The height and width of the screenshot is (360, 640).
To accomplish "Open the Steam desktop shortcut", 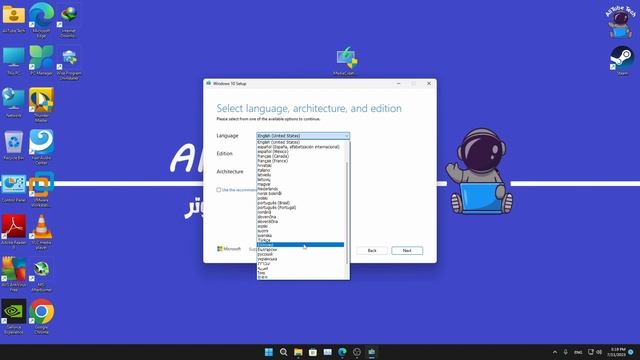I will click(622, 60).
